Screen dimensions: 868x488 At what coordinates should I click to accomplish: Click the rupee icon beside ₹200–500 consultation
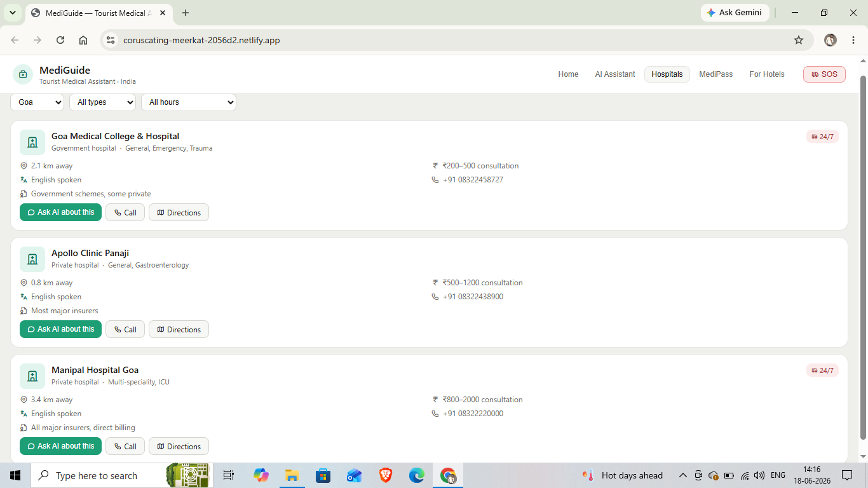click(435, 166)
